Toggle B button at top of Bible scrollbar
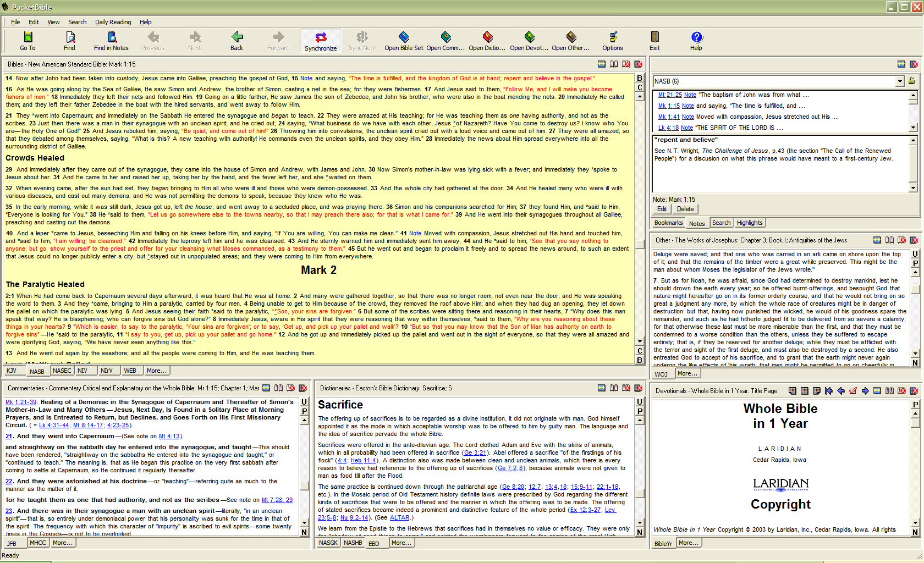This screenshot has height=563, width=924. click(x=640, y=78)
